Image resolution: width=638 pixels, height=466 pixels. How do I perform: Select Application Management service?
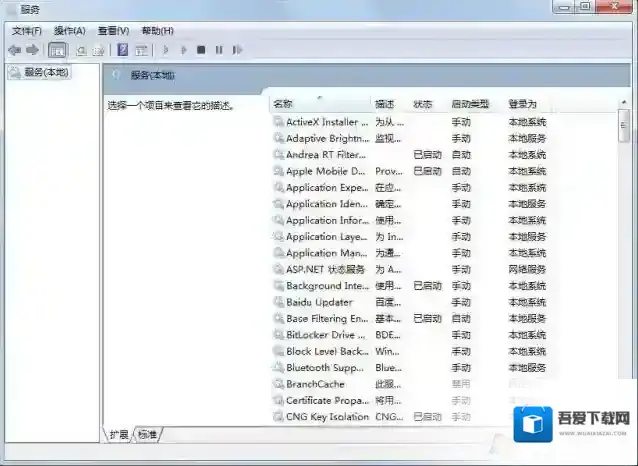tap(410, 253)
